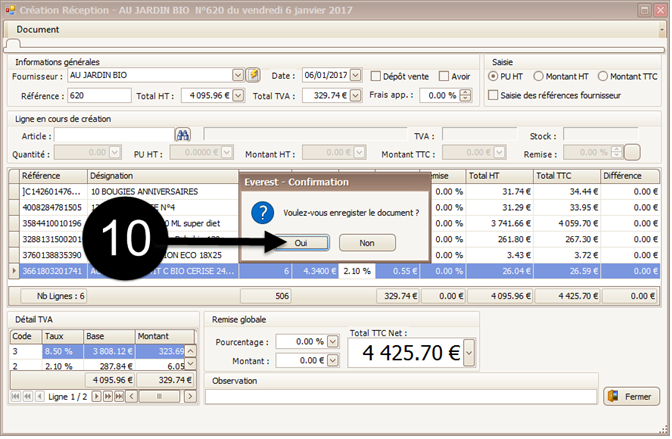
Task: Click into the Observation text field
Action: [401, 397]
